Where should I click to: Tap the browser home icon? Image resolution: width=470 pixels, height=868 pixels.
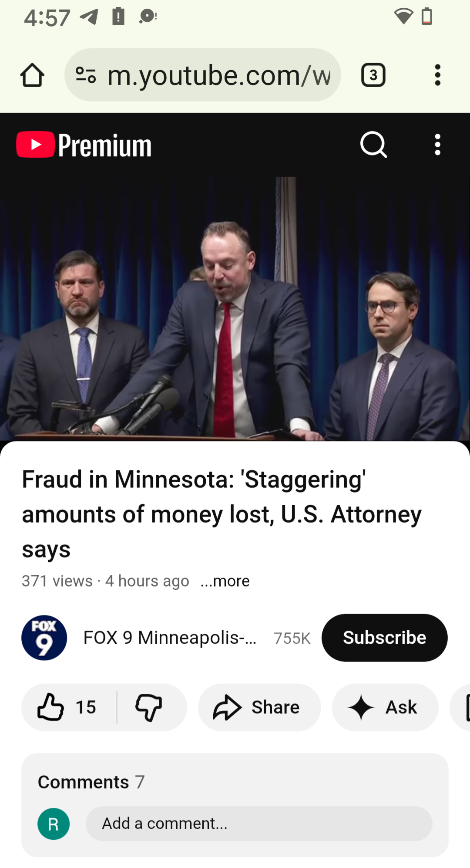coord(32,75)
